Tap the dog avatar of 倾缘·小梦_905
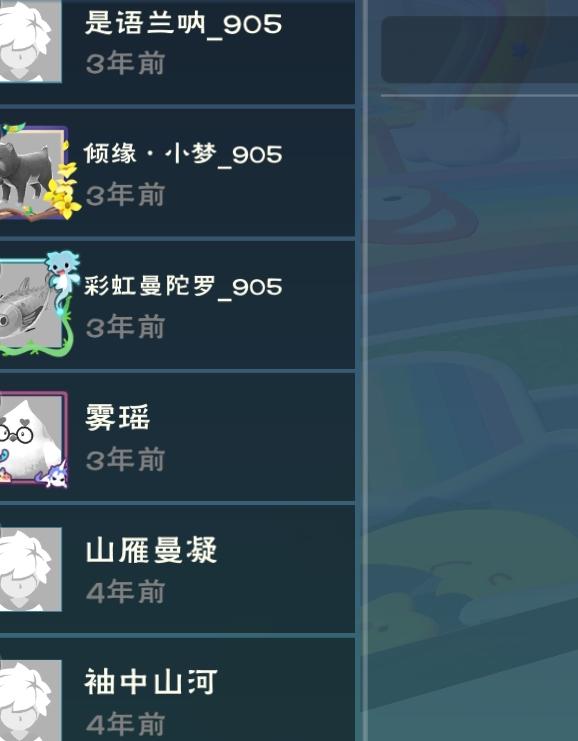578x741 pixels. tap(31, 173)
